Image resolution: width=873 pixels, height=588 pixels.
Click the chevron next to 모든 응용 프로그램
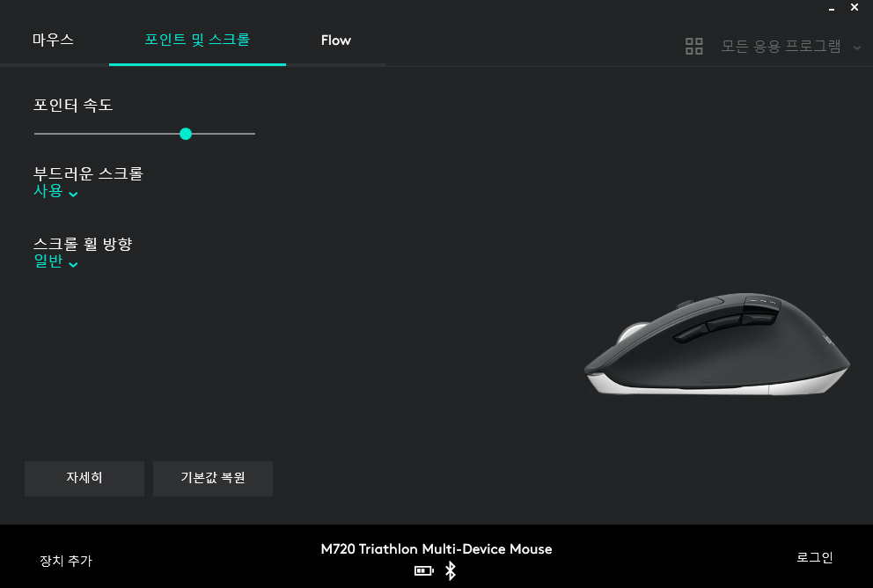point(857,48)
